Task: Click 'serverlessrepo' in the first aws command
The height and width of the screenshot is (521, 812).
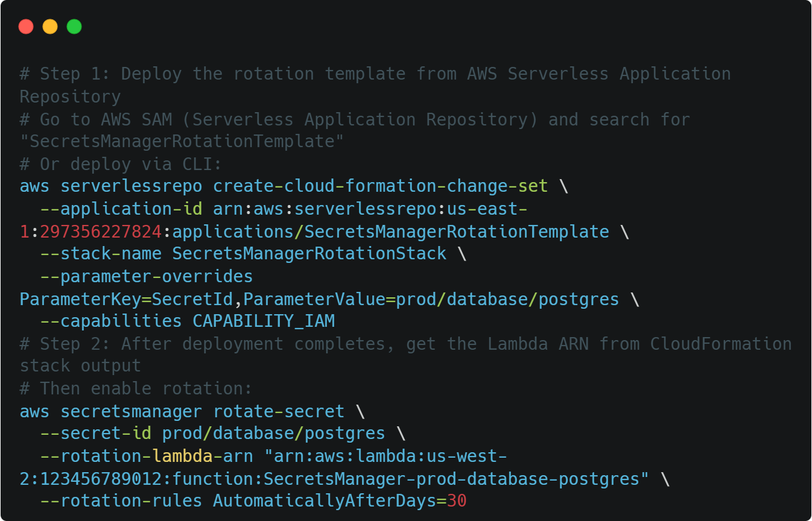Action: coord(131,186)
